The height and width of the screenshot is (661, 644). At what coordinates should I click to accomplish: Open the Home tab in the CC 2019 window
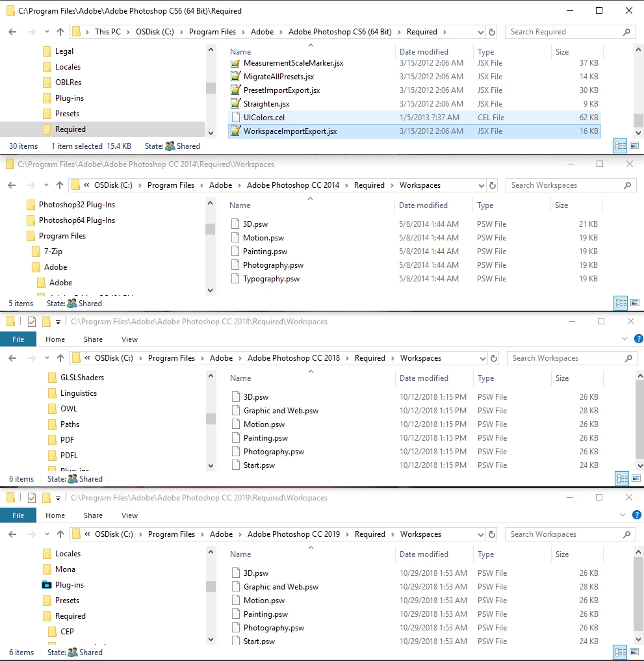[x=55, y=515]
